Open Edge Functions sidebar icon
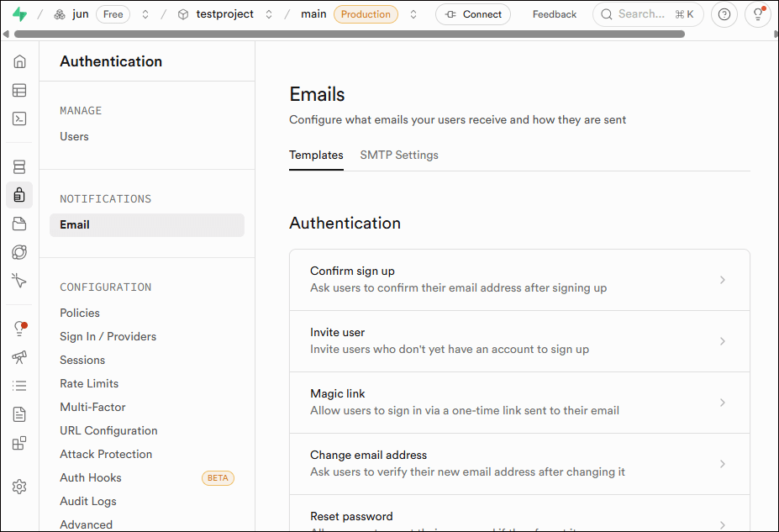Image resolution: width=779 pixels, height=532 pixels. tap(19, 252)
